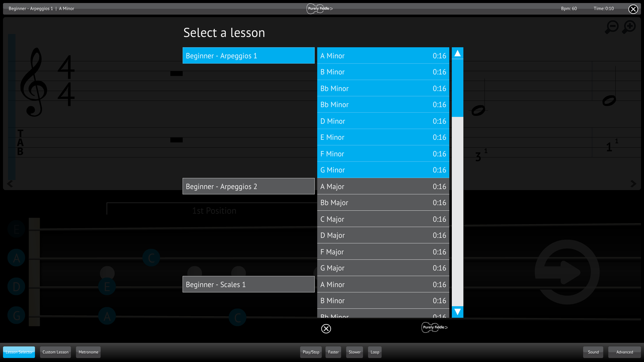
Task: Click the Purely Fiddle logo above the toolbar
Action: pos(434,327)
